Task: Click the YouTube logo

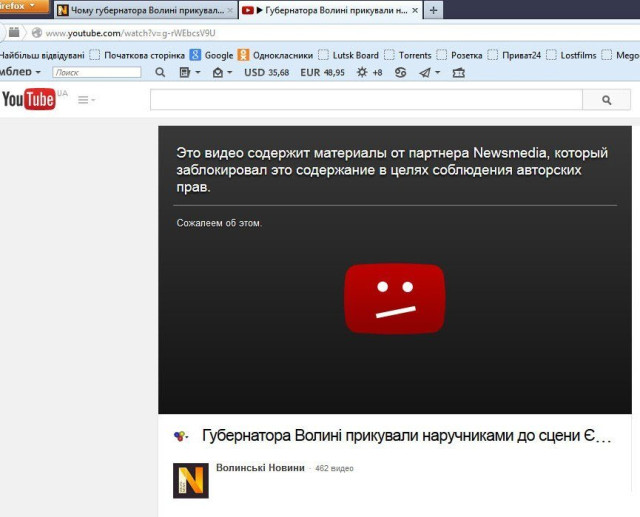Action: coord(28,99)
